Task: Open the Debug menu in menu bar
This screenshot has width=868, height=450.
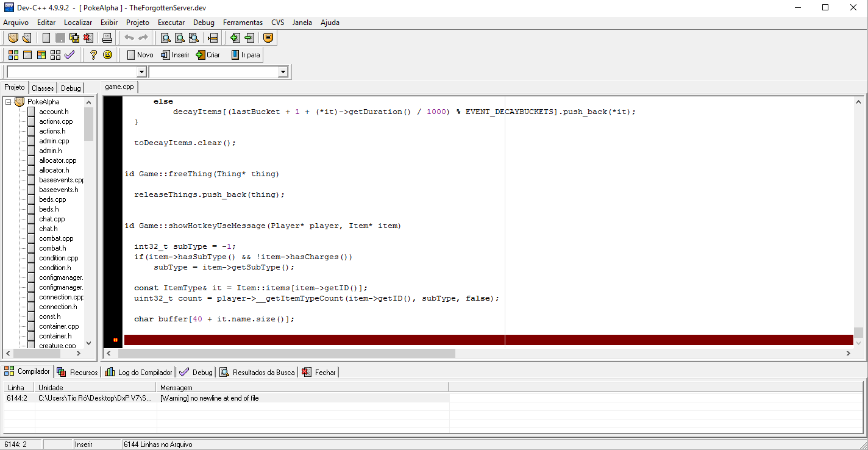Action: [204, 23]
